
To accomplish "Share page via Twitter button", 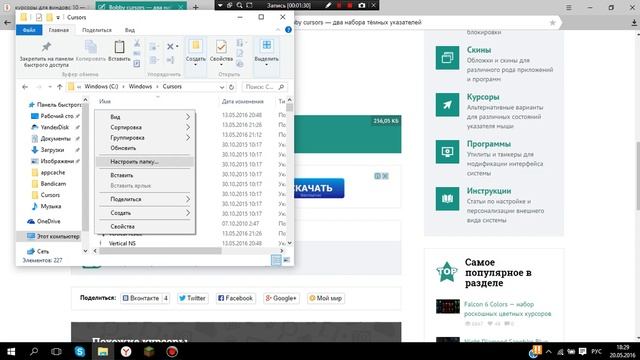I will point(192,298).
